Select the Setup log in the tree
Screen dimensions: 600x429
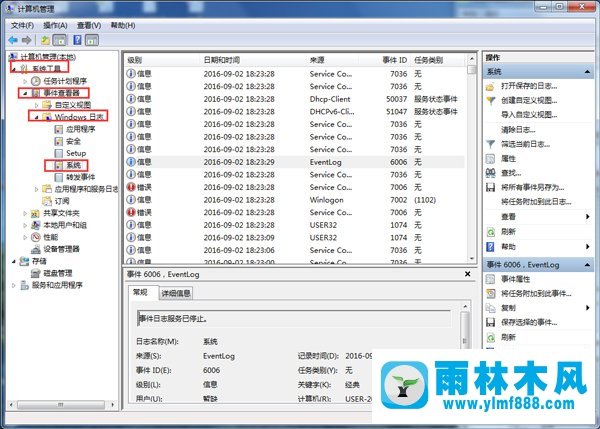pyautogui.click(x=70, y=153)
